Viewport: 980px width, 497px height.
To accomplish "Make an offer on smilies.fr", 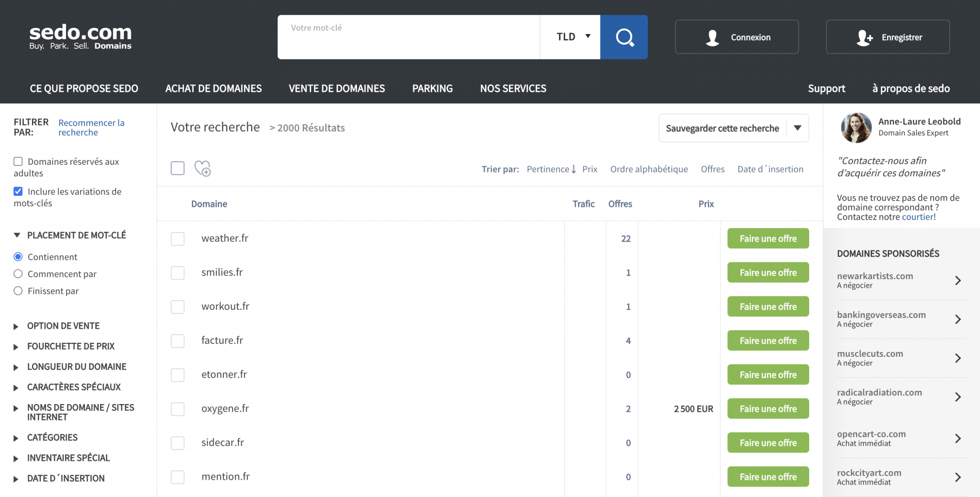I will tap(768, 272).
